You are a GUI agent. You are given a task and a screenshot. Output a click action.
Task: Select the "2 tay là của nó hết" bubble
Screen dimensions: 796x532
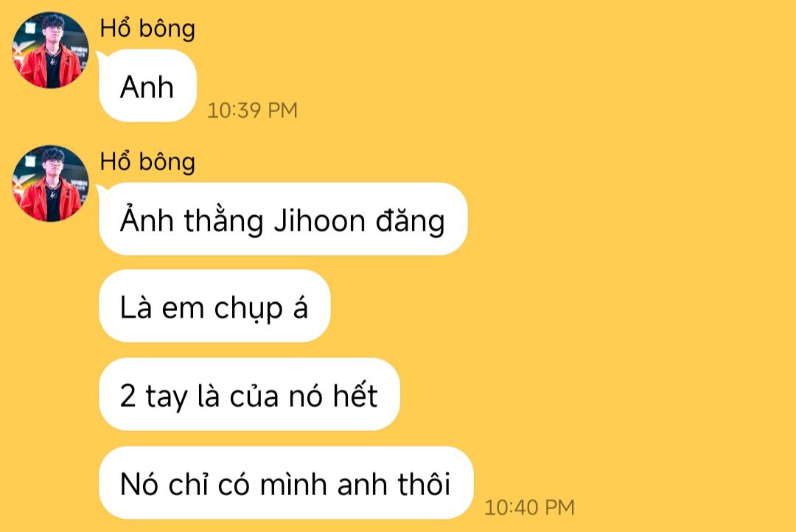click(249, 394)
